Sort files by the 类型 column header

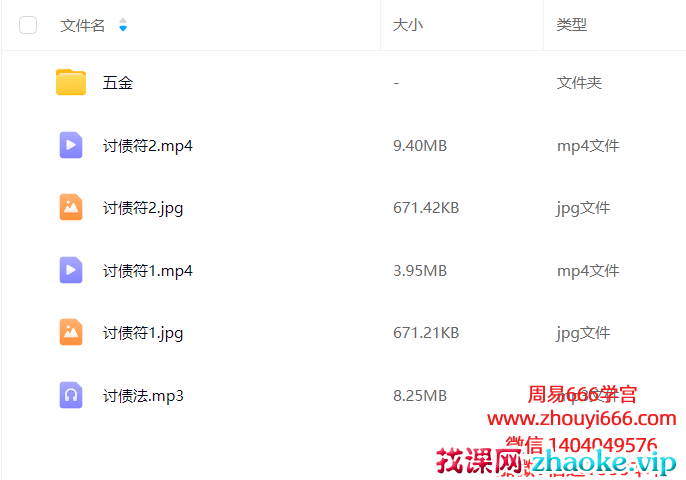pos(571,25)
